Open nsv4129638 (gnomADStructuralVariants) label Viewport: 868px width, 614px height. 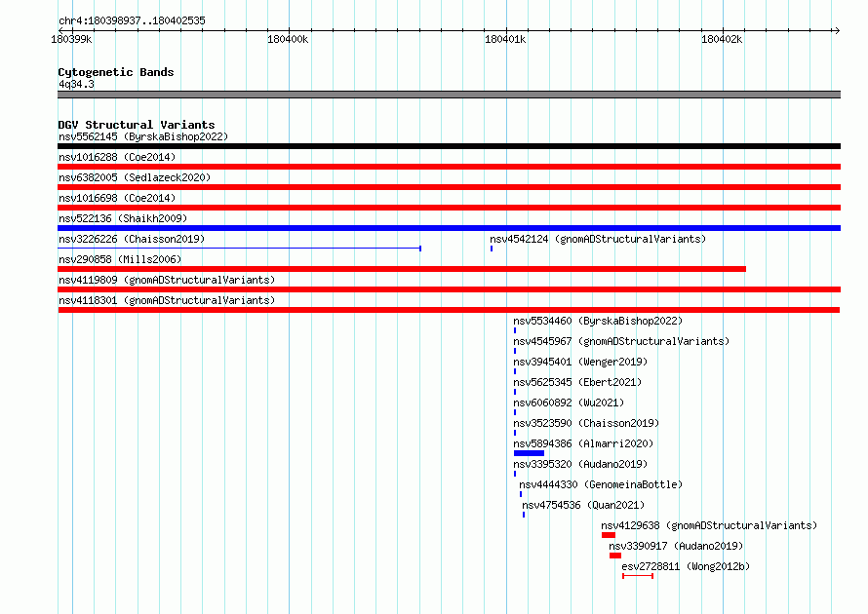tap(709, 525)
